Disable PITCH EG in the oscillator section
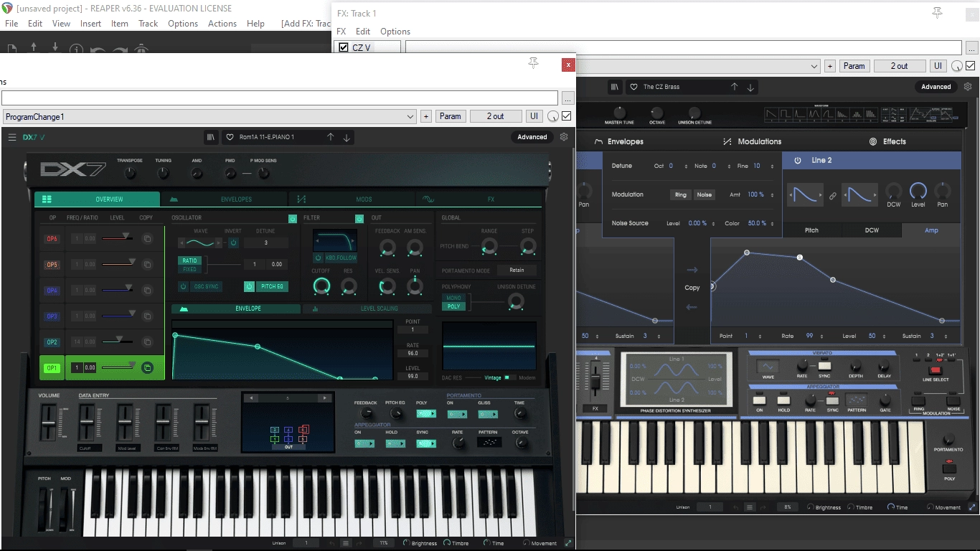This screenshot has height=551, width=980. pyautogui.click(x=249, y=286)
